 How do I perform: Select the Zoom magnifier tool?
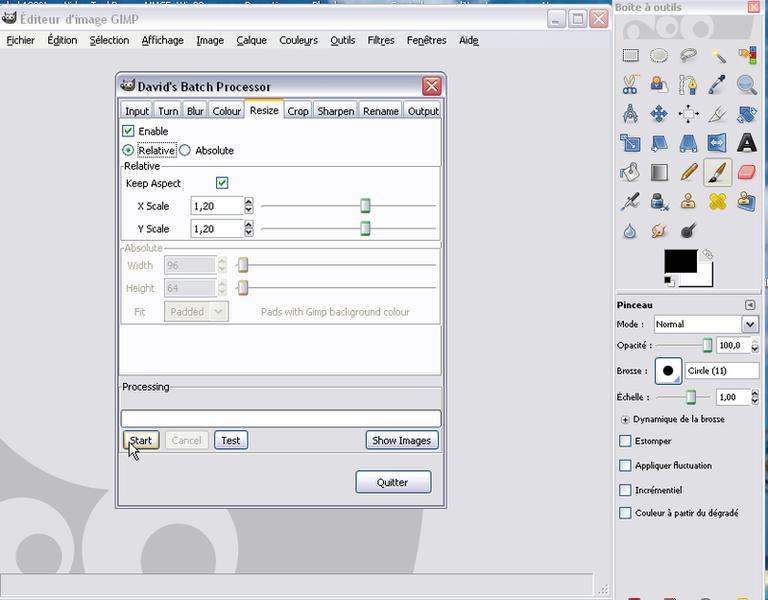click(747, 85)
